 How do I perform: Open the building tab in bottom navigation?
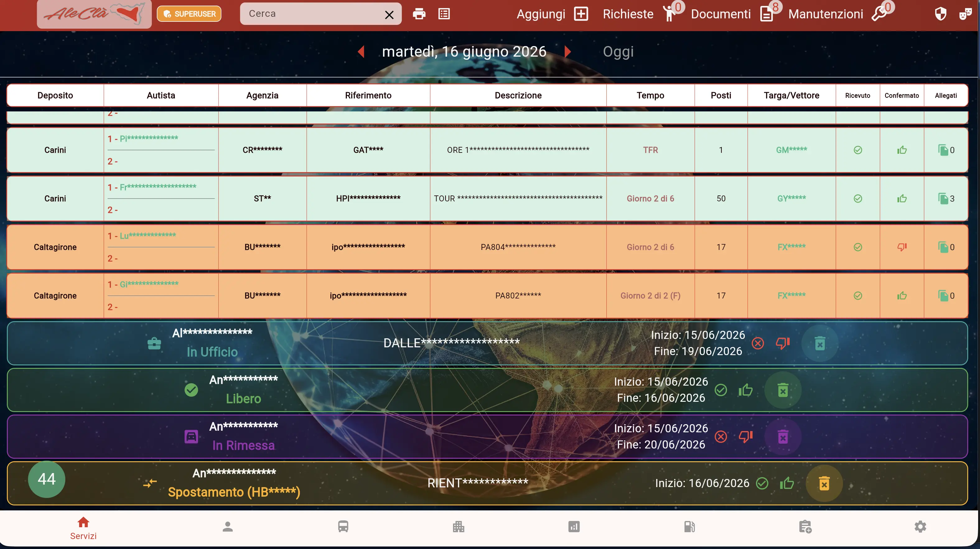point(459,527)
